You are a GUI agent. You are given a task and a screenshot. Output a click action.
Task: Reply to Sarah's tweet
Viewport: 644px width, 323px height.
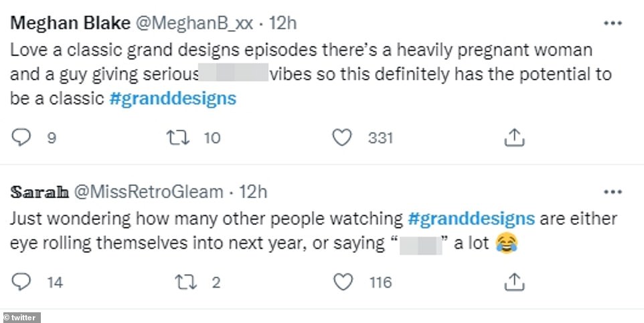tap(23, 282)
